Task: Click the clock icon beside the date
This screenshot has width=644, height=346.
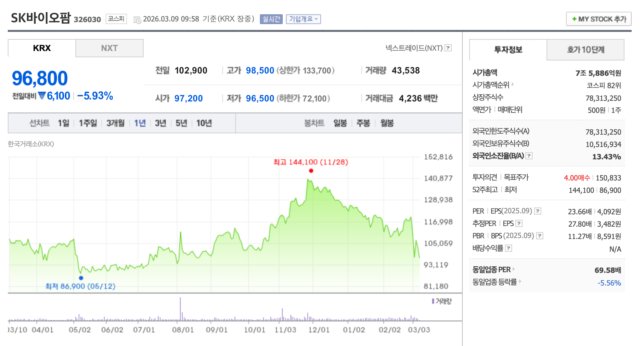Action: [x=137, y=20]
